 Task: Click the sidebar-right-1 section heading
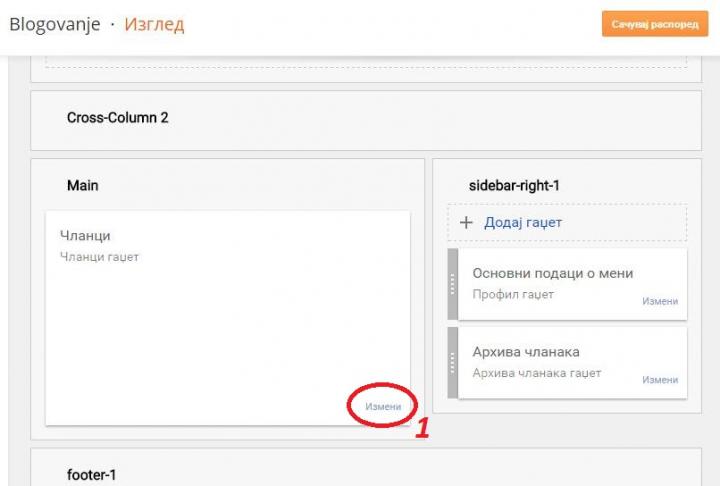click(x=519, y=186)
